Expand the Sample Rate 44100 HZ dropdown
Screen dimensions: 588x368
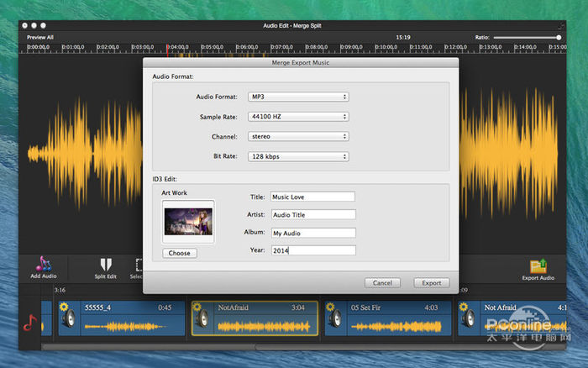pyautogui.click(x=297, y=117)
